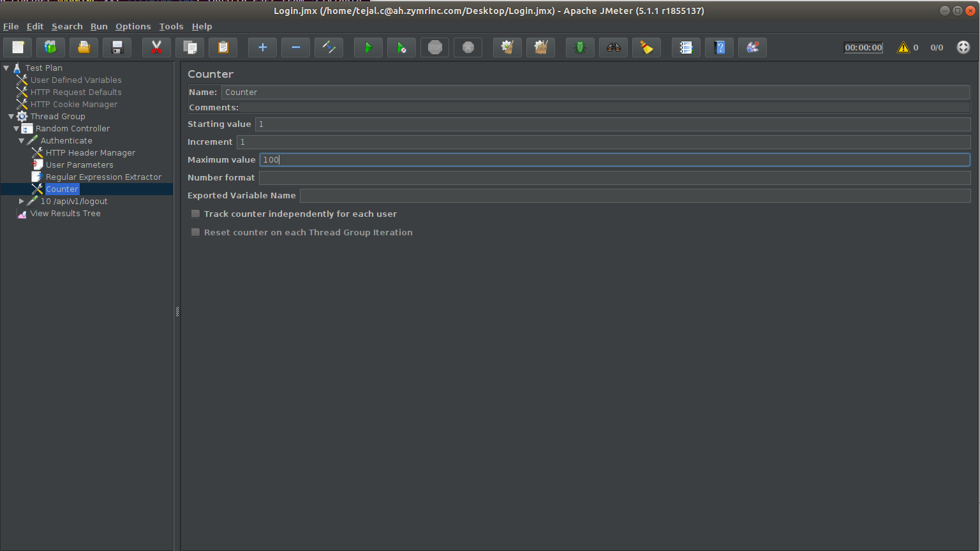Click the 00:00:00 elapsed timer display
The height and width of the screenshot is (551, 980).
(863, 47)
